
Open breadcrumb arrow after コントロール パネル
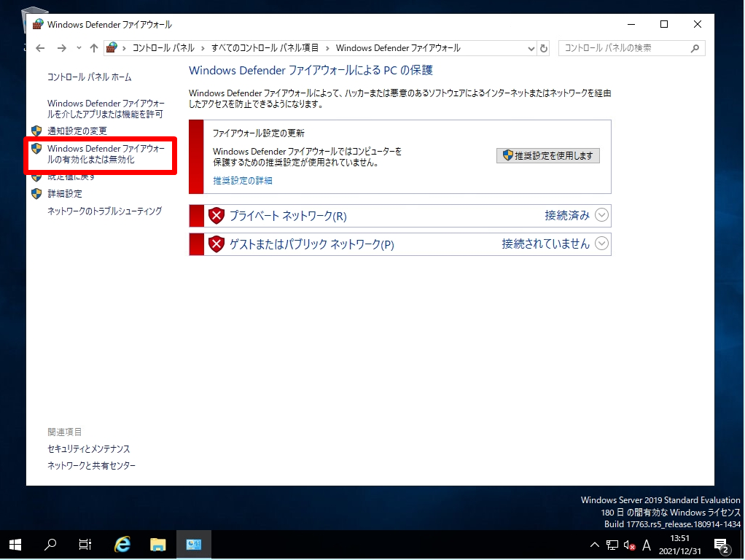[203, 48]
